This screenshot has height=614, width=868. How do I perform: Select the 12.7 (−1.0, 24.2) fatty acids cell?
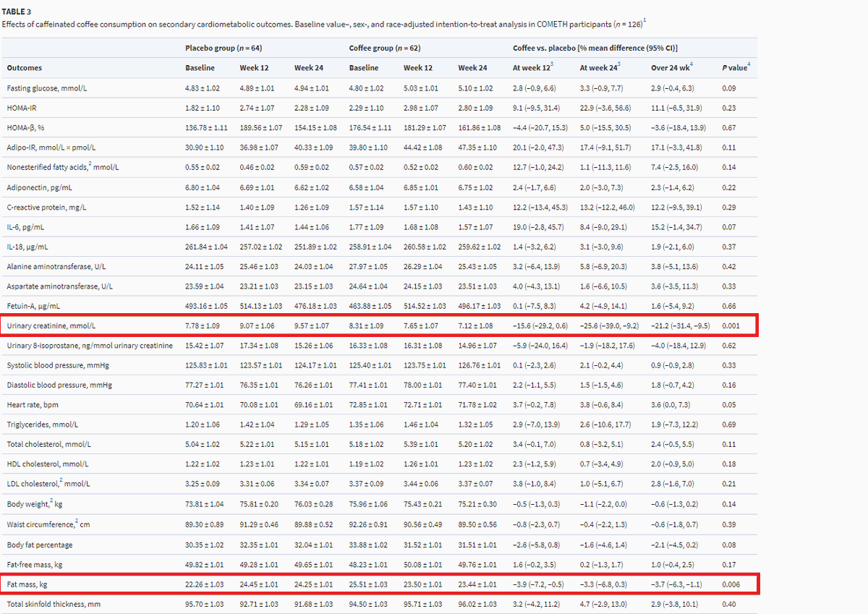540,167
